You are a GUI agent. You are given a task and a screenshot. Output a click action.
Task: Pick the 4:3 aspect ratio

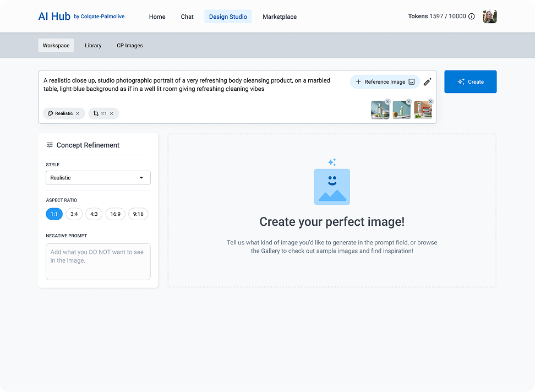click(94, 214)
